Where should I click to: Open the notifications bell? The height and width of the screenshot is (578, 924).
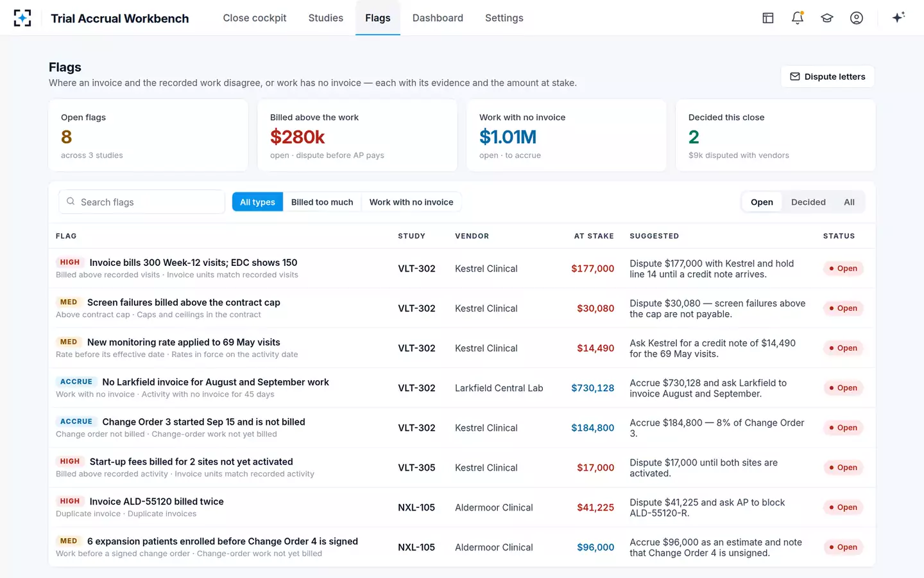(x=798, y=18)
